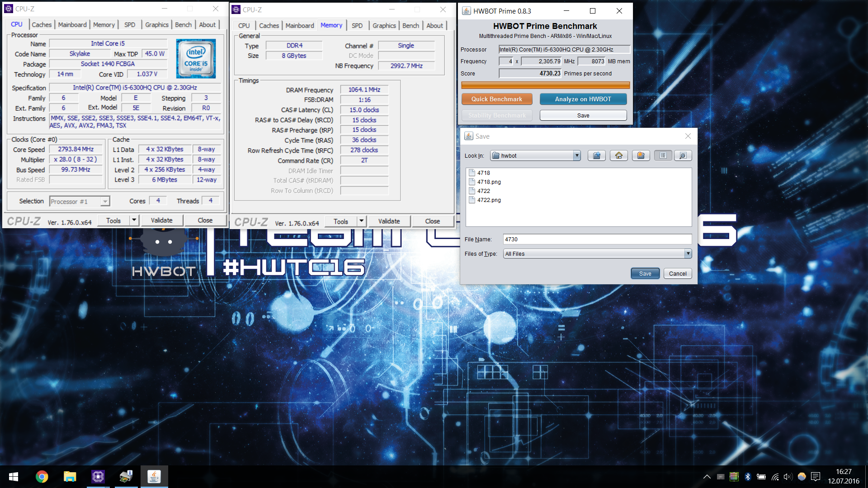Switch to Details view in Save dialog
Screen dimensions: 868x488
pyautogui.click(x=683, y=155)
